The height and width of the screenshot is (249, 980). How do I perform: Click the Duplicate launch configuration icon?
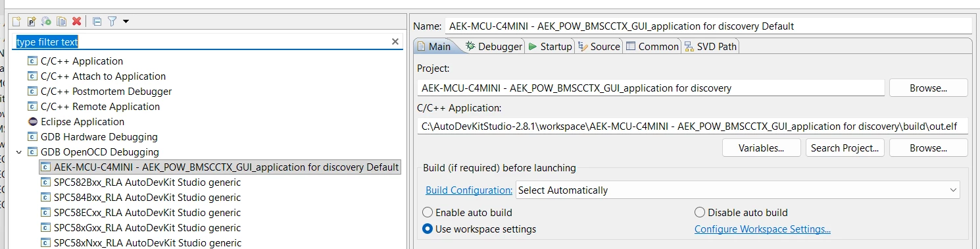point(61,22)
